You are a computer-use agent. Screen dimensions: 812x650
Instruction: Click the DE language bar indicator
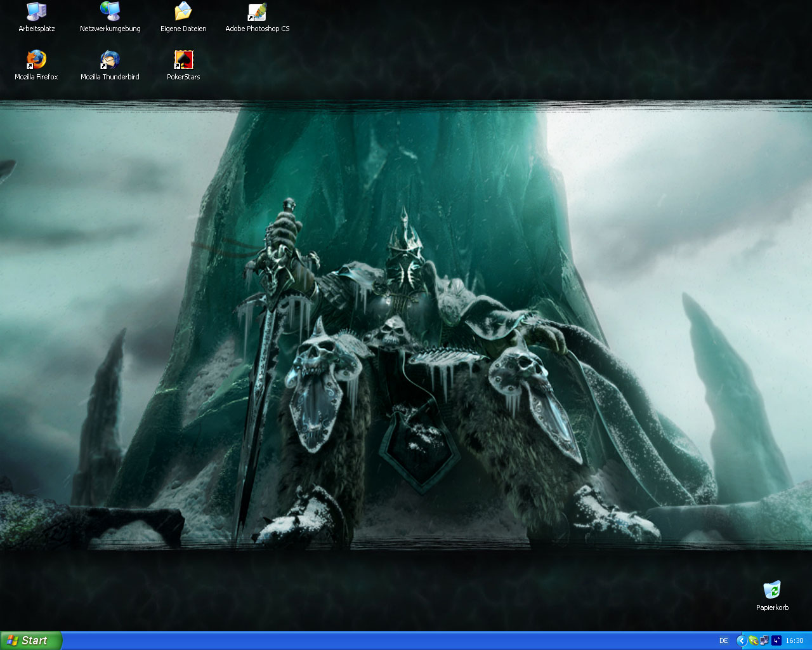(724, 641)
